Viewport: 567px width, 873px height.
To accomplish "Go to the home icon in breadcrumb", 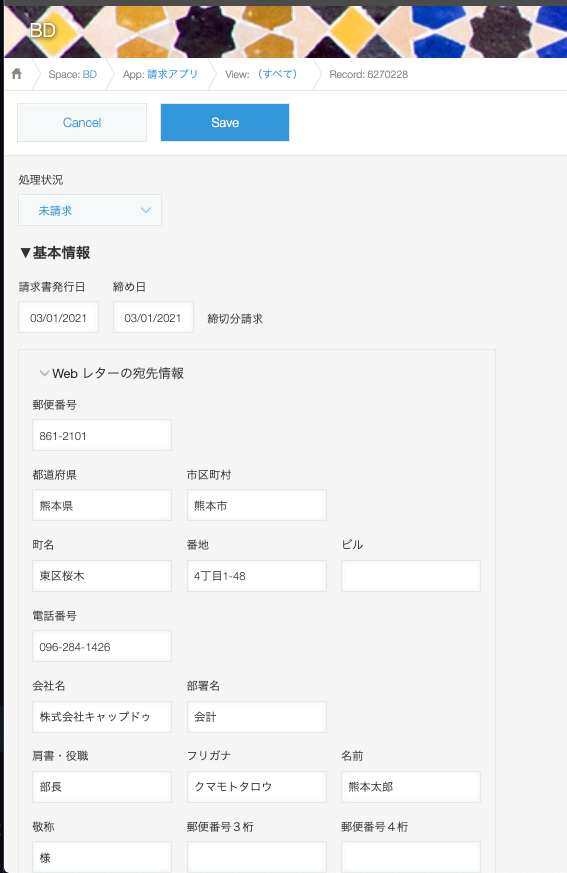I will [x=17, y=73].
